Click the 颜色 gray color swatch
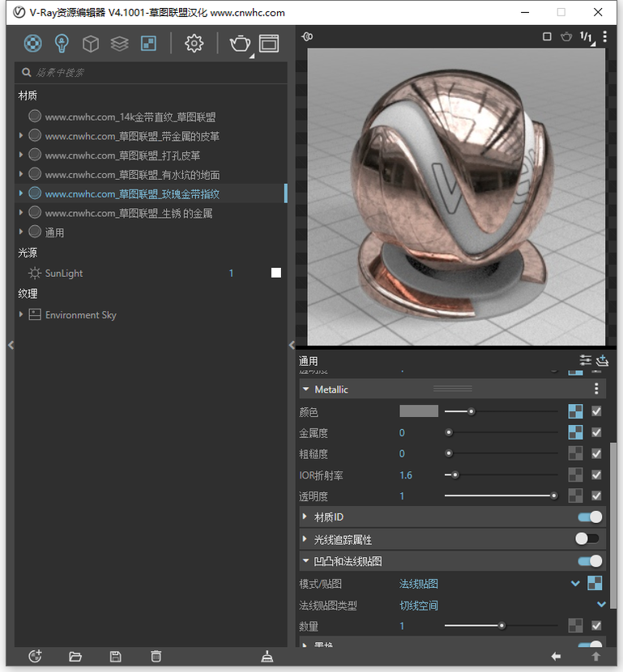The image size is (623, 672). (x=419, y=411)
